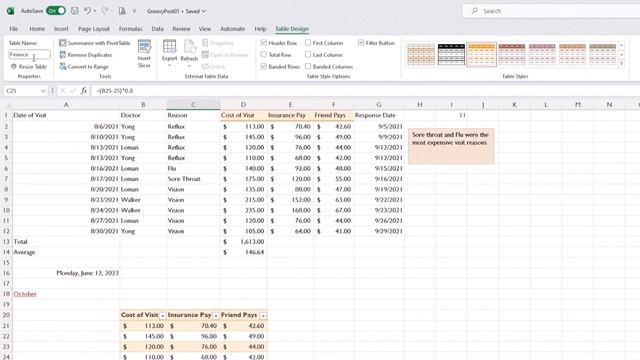Image resolution: width=640 pixels, height=360 pixels.
Task: Click the Save icon in Quick Access toolbar
Action: point(75,11)
